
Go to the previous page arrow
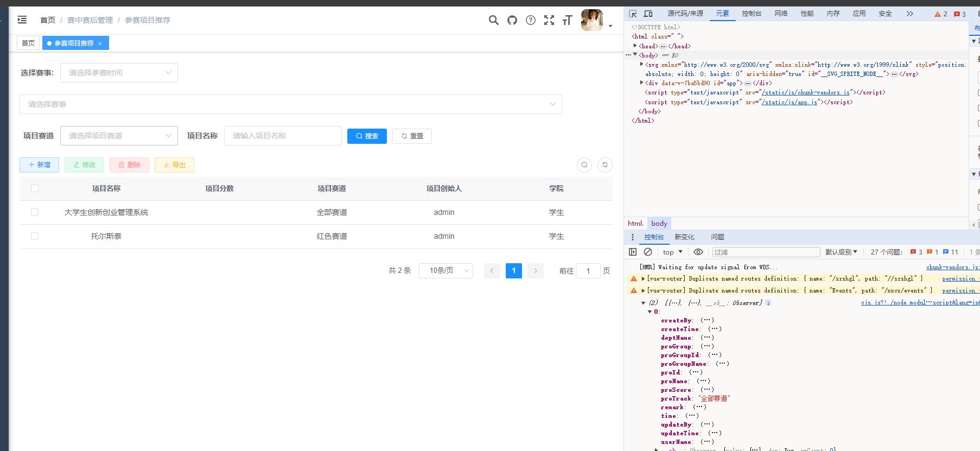[x=492, y=270]
